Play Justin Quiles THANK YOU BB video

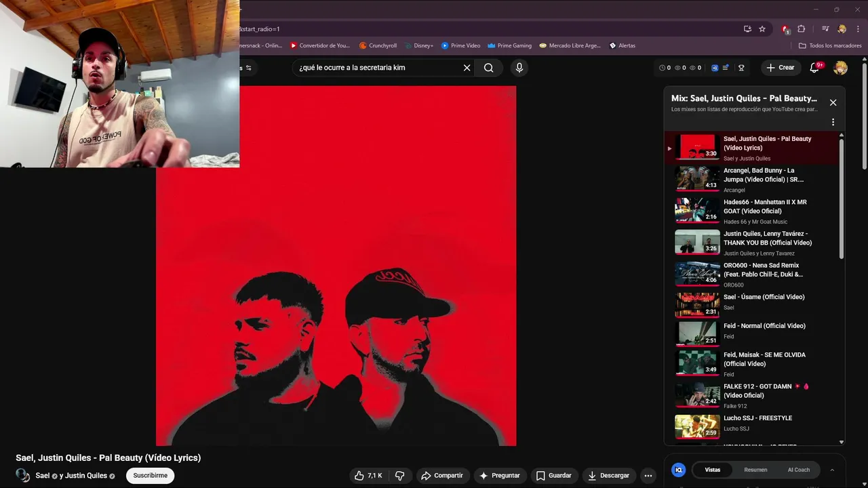coord(753,243)
